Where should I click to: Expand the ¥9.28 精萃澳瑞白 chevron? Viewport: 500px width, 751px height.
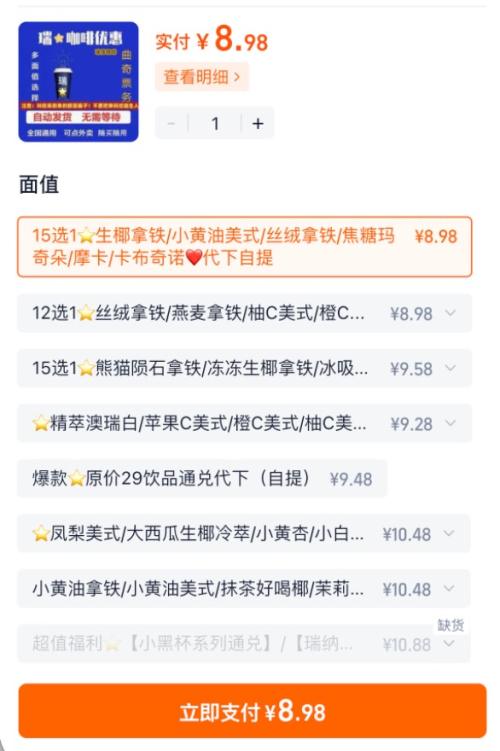coord(450,423)
